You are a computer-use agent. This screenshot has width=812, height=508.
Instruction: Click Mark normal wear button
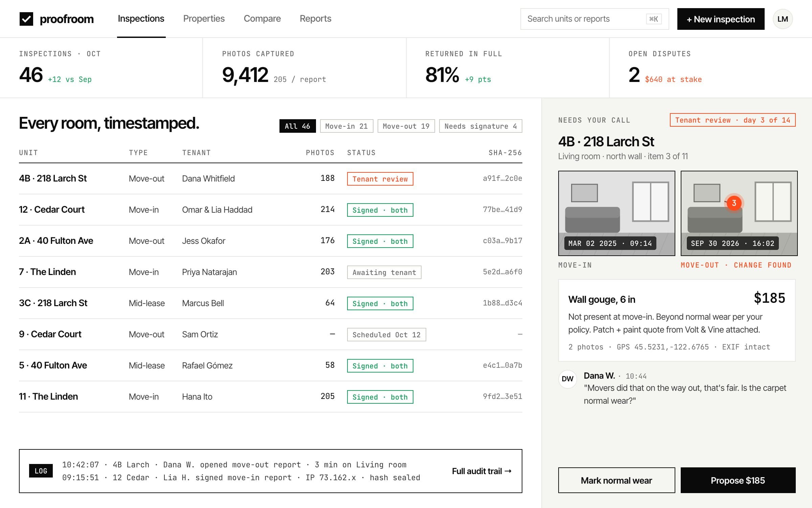tap(616, 480)
